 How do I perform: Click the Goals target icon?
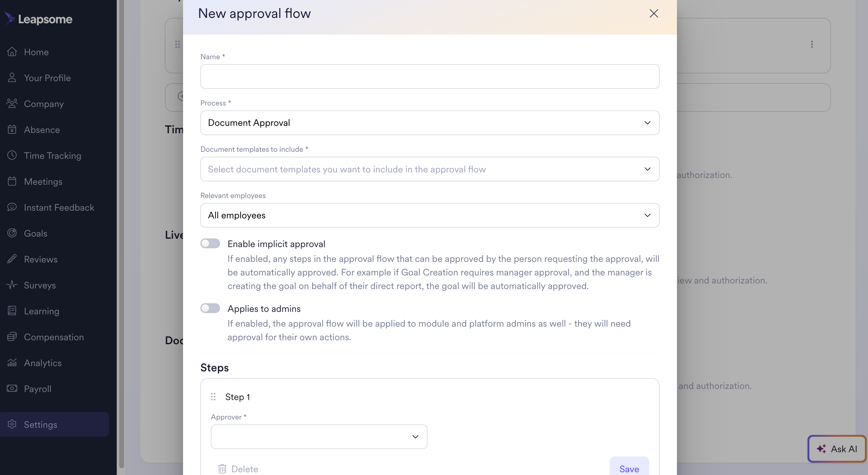[12, 233]
